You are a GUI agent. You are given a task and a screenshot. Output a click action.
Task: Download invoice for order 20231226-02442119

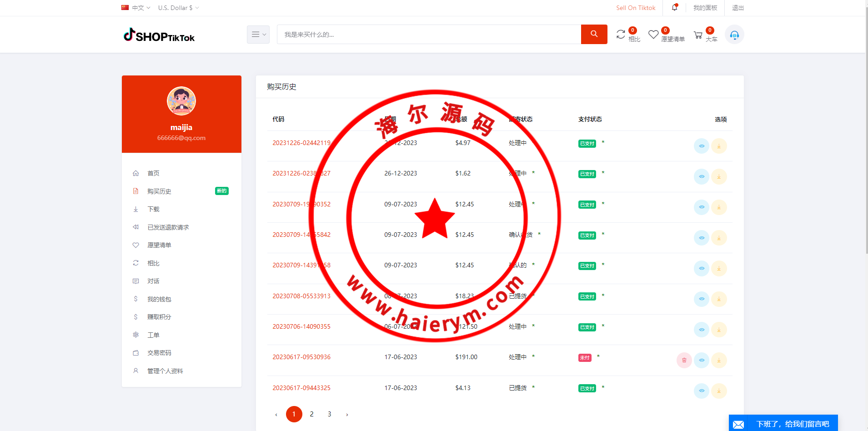[x=719, y=146]
